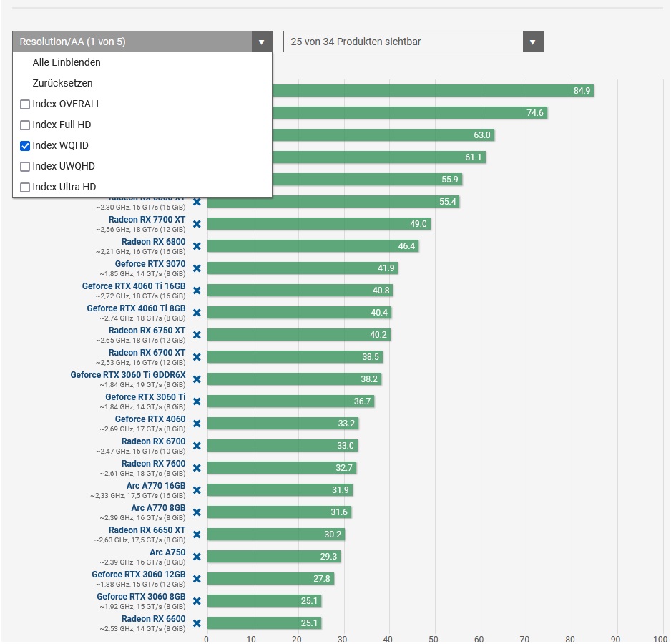Viewport: 671px width, 644px height.
Task: Click the 49.0 bar for RX 7700 XT
Action: [319, 224]
